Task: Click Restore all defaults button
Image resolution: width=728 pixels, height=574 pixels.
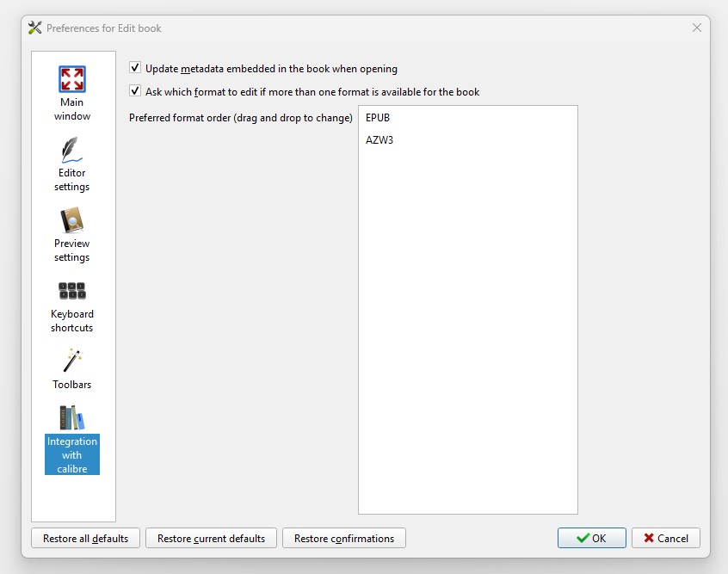Action: [85, 539]
